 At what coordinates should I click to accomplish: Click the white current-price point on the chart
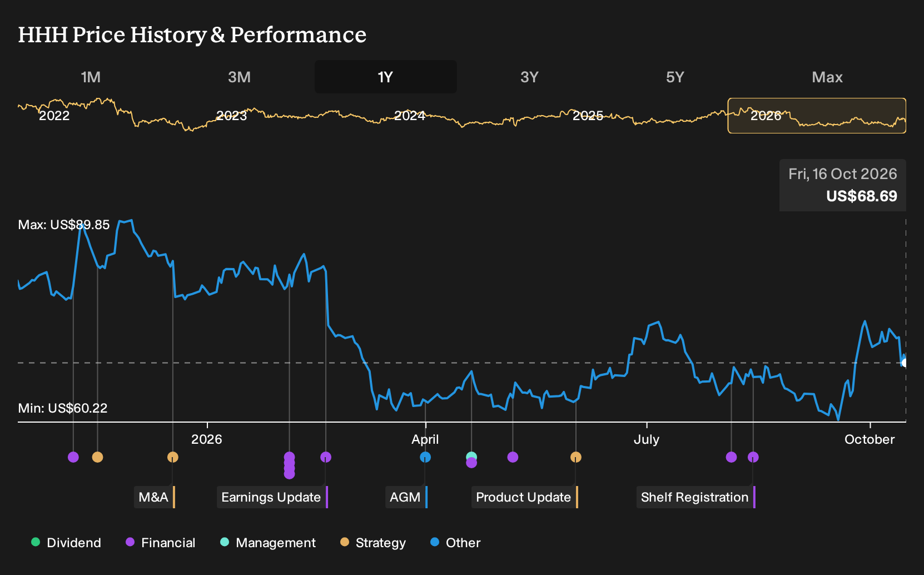[905, 363]
